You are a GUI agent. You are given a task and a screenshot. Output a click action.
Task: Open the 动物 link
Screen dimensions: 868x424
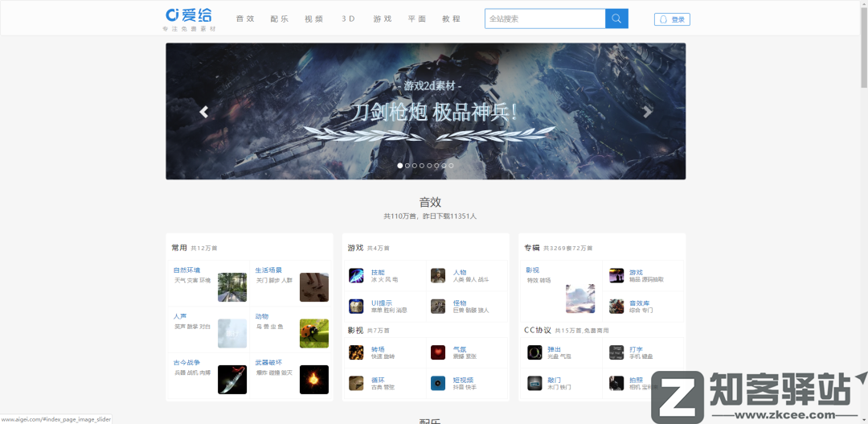pos(262,316)
